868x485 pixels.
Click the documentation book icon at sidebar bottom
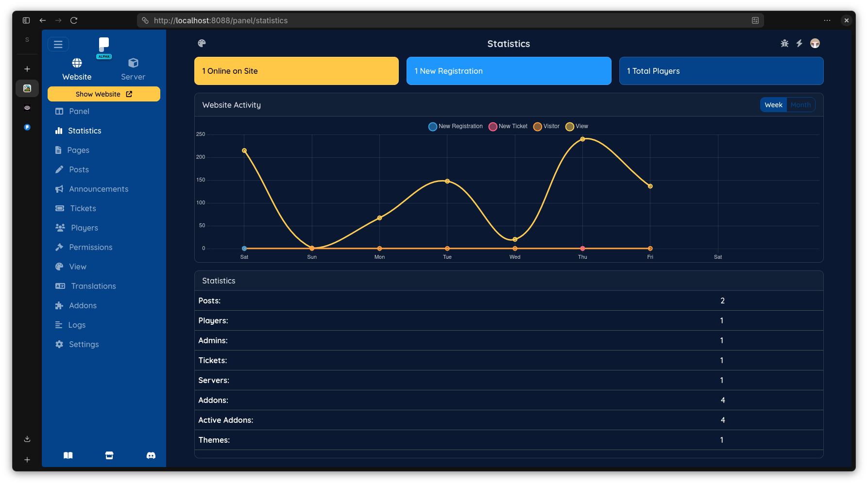(68, 455)
